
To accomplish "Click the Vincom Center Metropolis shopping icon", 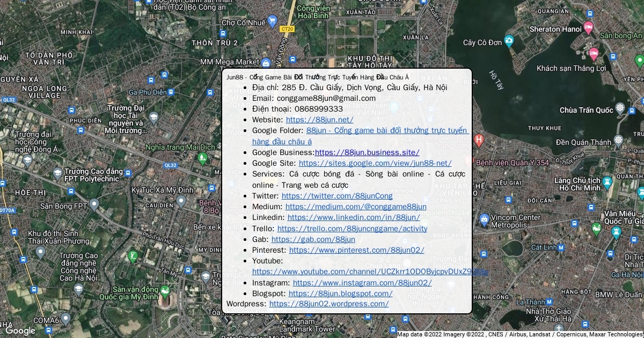I will (x=484, y=219).
